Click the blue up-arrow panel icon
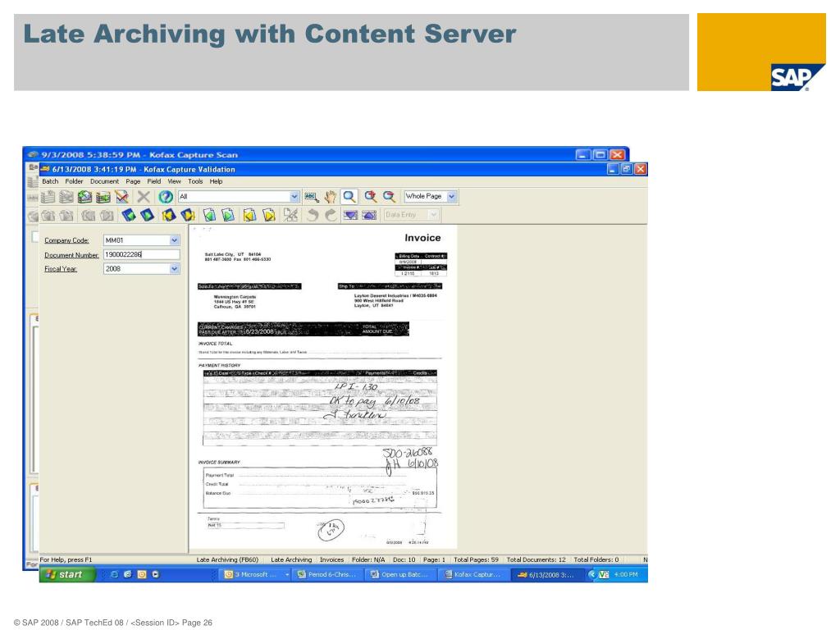Screen dimensions: 840x630 pyautogui.click(x=370, y=216)
